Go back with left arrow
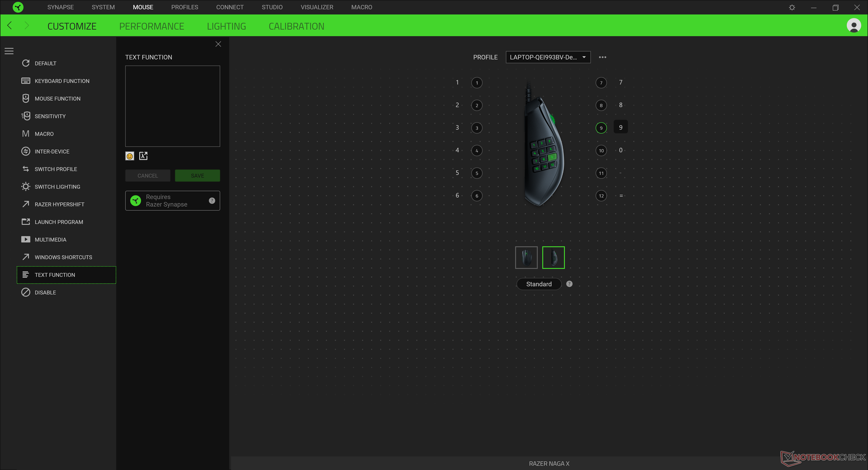Image resolution: width=868 pixels, height=470 pixels. 9,25
